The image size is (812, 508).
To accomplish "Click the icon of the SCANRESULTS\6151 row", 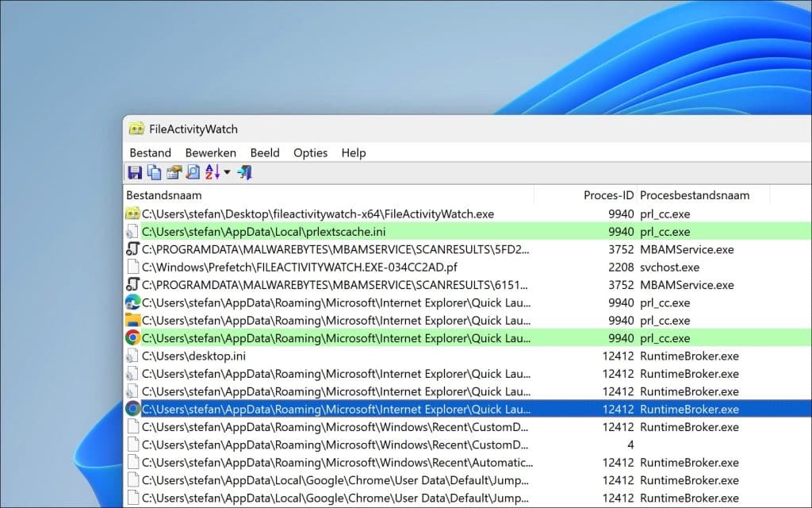I will [132, 285].
